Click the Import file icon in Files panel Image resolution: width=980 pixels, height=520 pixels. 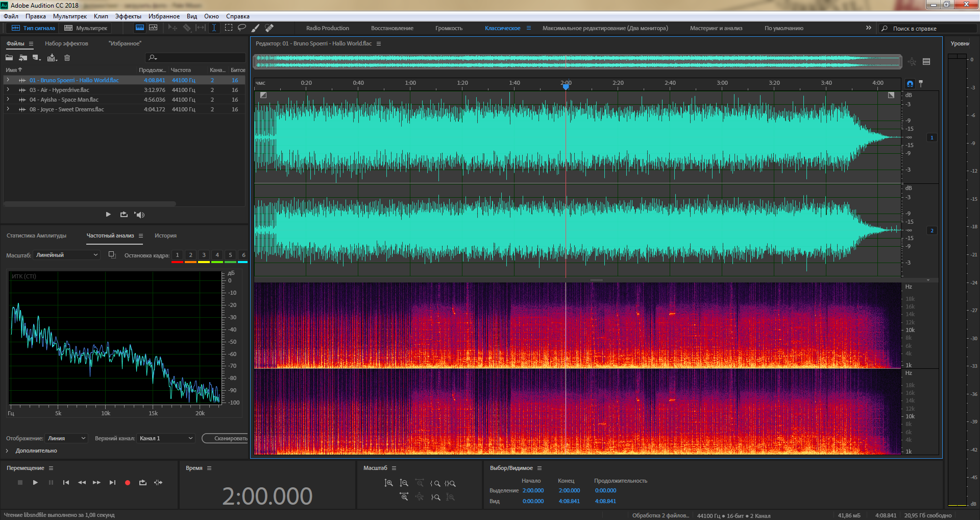tap(23, 58)
